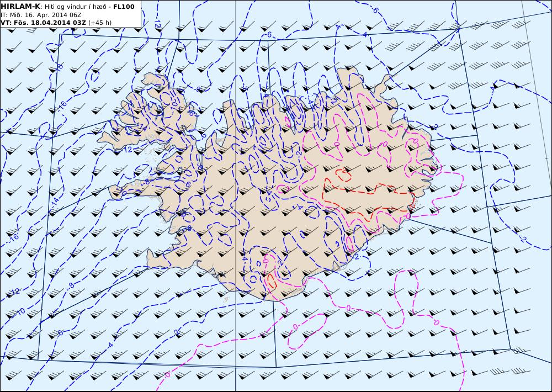Click the -18 isotherm contour label

(59, 67)
